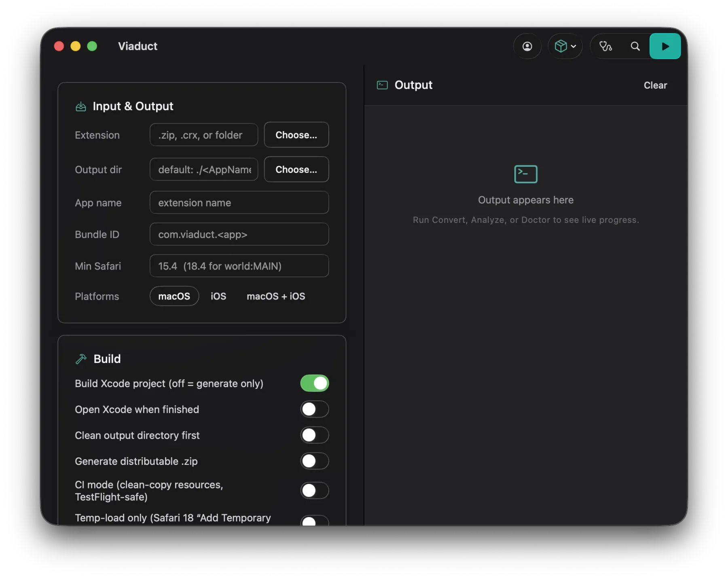Click the Build section heading
This screenshot has width=728, height=579.
(x=107, y=359)
